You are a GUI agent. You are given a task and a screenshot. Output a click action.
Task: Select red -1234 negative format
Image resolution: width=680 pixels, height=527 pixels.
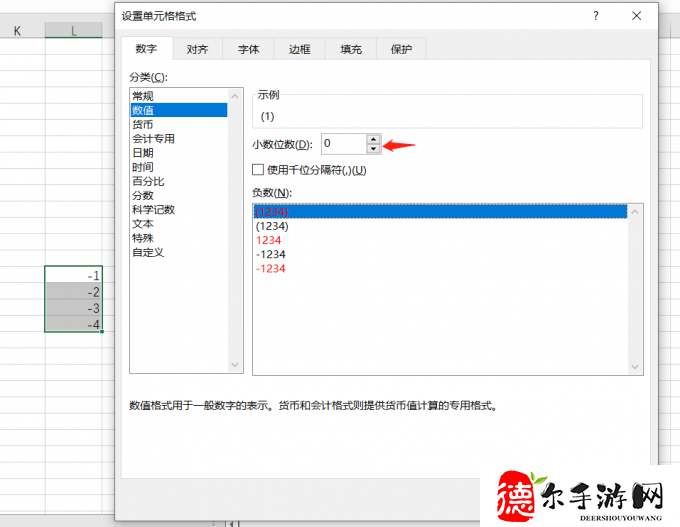pyautogui.click(x=440, y=268)
